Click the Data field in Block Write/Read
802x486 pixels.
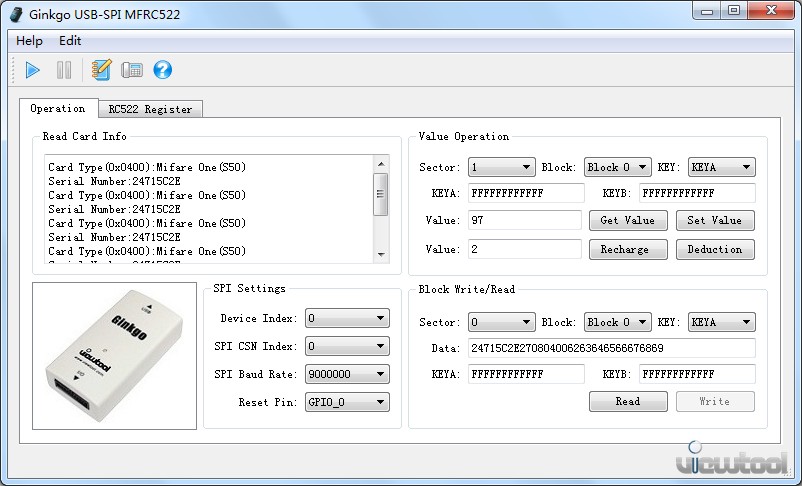[x=612, y=348]
